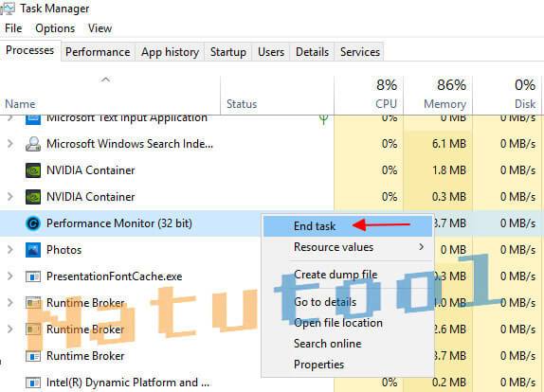Expand the PresentationFontCache.exe group
544x392 pixels.
[10, 276]
